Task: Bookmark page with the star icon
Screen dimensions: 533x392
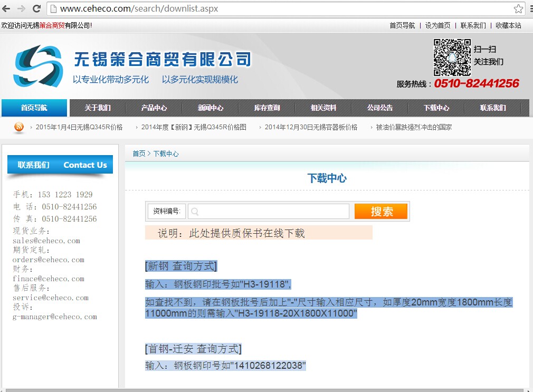Action: [518, 9]
